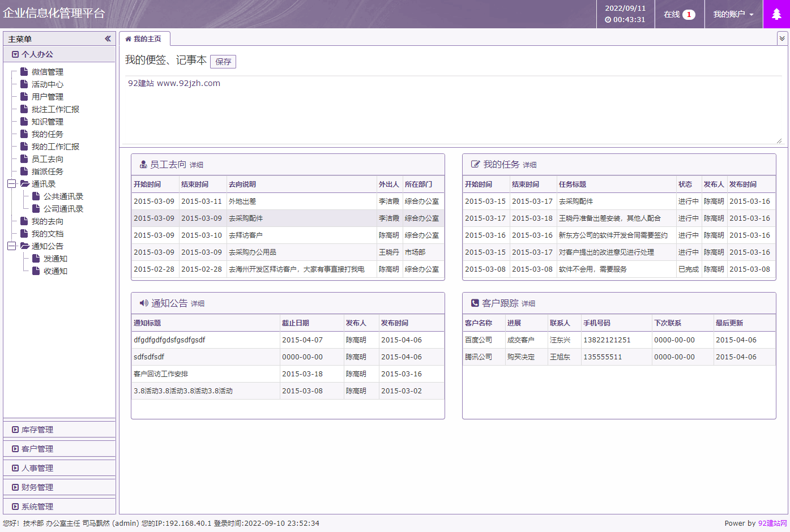Click the 活动中心 document icon
790x532 pixels.
pos(24,84)
